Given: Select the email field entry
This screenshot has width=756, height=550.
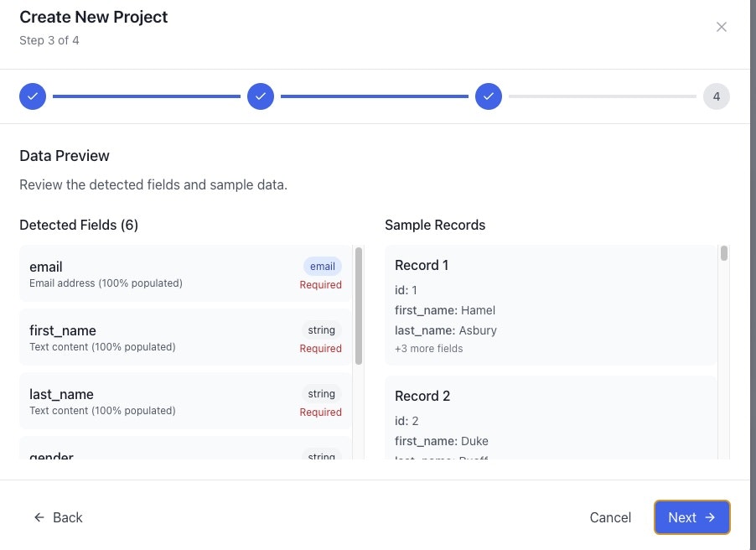Looking at the screenshot, I should click(x=168, y=274).
